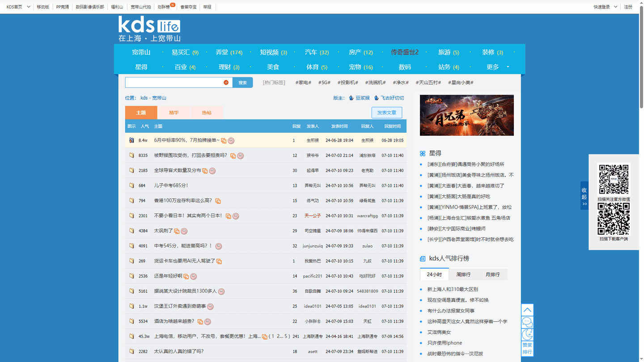Click the face emoji icon after 还是年轻好啊
The image size is (644, 362).
193,276
